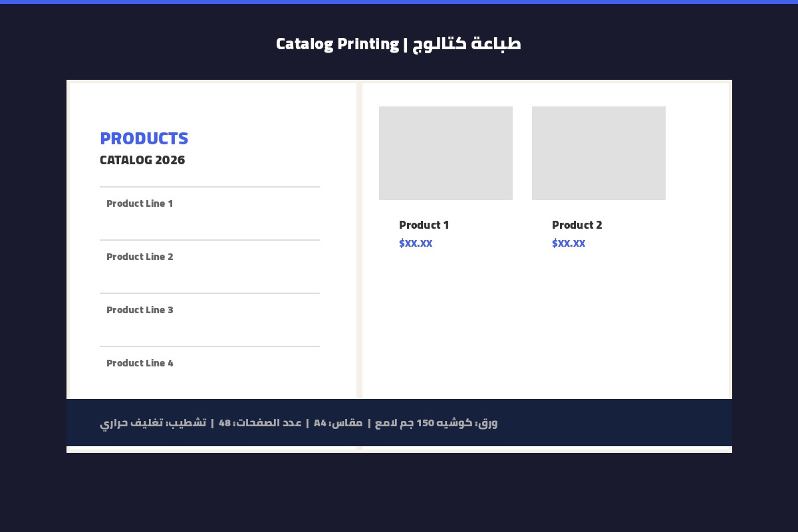Screen dimensions: 798x532
Task: Click the thermal binding finish spec
Action: tap(153, 423)
